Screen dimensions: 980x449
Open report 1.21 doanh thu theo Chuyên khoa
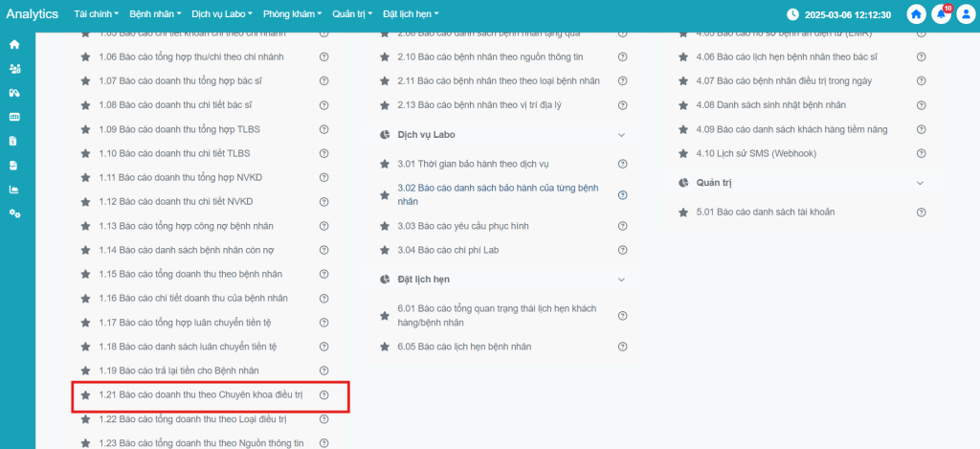(205, 394)
